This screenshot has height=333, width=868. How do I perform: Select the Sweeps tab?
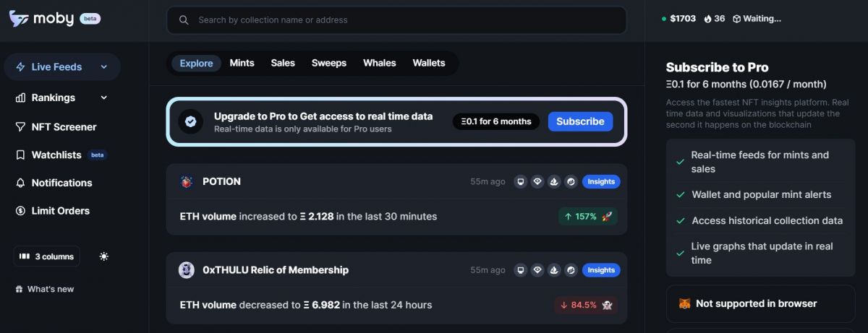click(328, 63)
